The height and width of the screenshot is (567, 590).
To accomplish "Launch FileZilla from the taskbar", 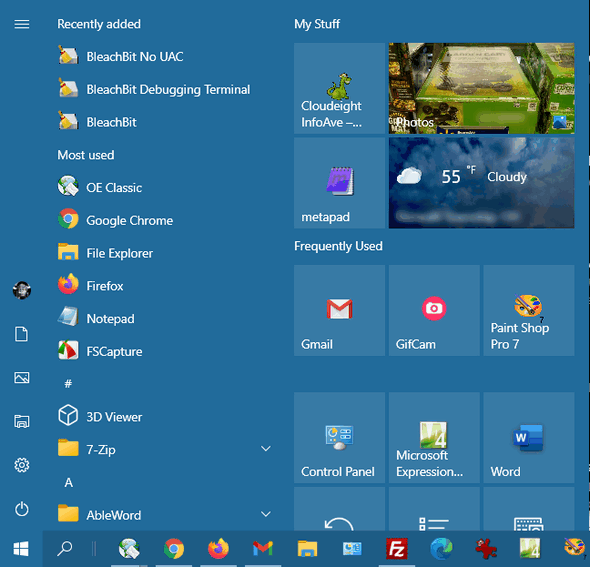I will [397, 549].
